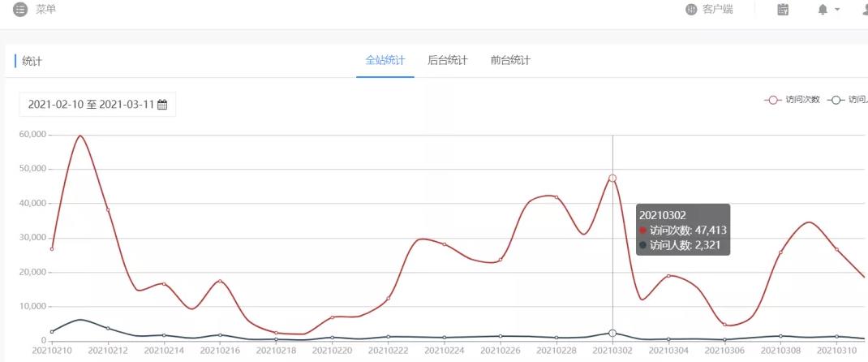Switch to the 前台统计 tab
868x362 pixels.
pos(510,60)
